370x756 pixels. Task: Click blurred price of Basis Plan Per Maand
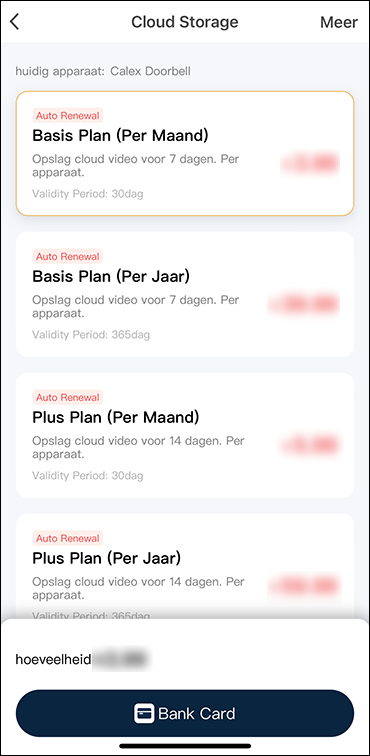pyautogui.click(x=310, y=164)
